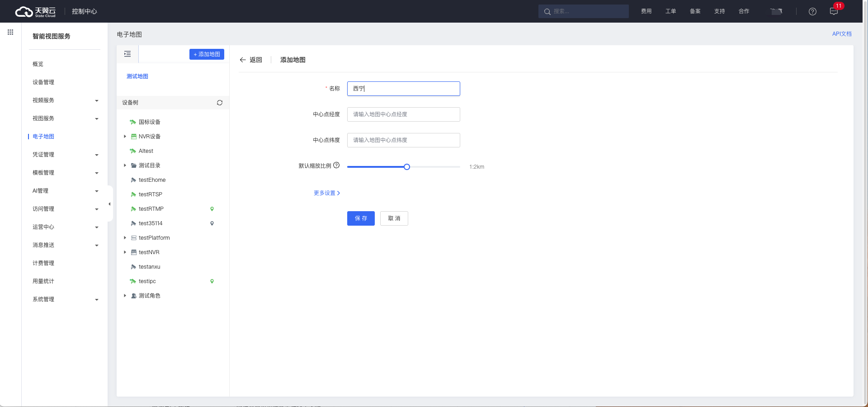Click the help question mark in top bar

click(x=812, y=12)
